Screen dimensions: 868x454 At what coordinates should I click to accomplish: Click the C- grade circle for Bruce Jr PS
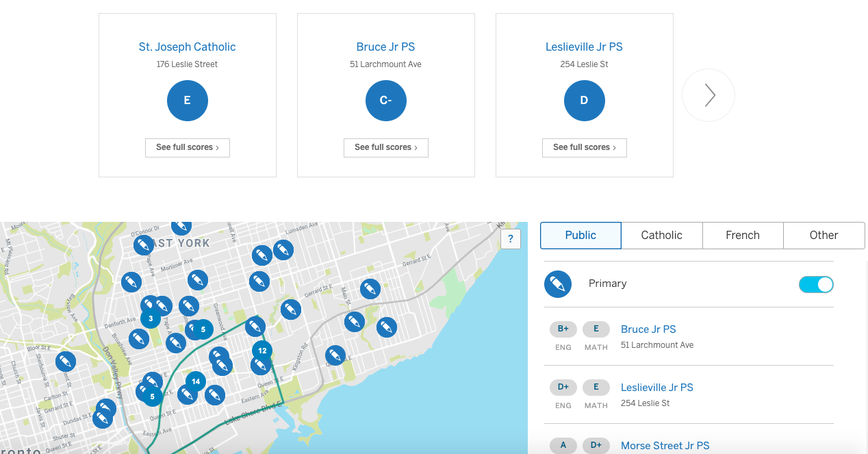(386, 101)
